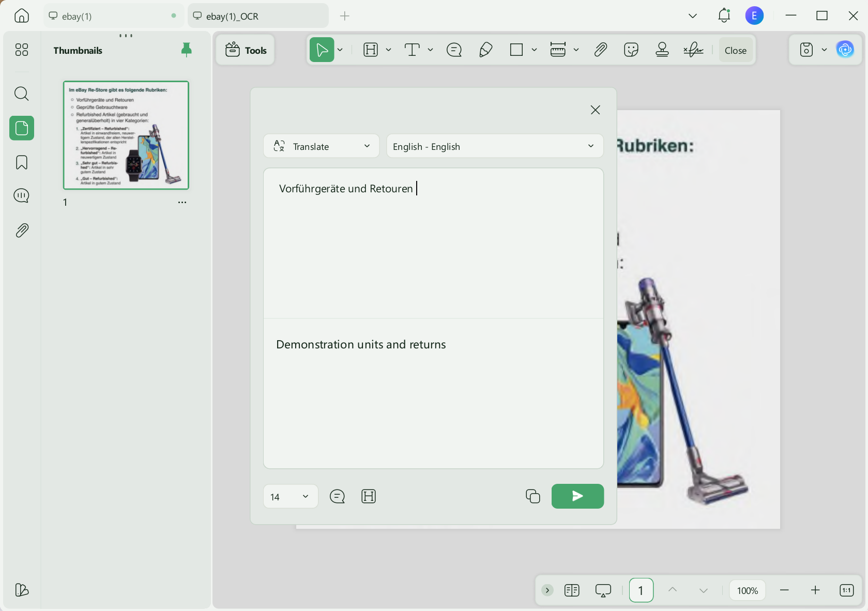The width and height of the screenshot is (868, 611).
Task: Open the notifications bell
Action: 724,16
